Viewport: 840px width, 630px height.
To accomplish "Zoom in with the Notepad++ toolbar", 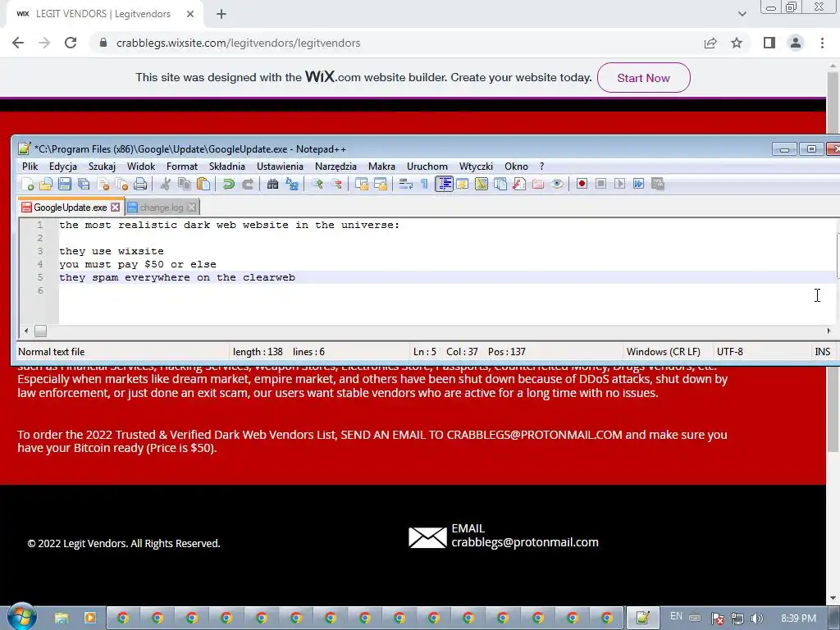I will tap(317, 185).
